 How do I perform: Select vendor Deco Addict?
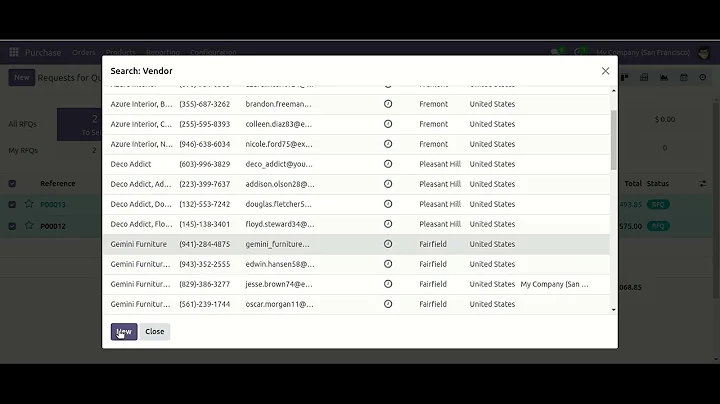(131, 164)
